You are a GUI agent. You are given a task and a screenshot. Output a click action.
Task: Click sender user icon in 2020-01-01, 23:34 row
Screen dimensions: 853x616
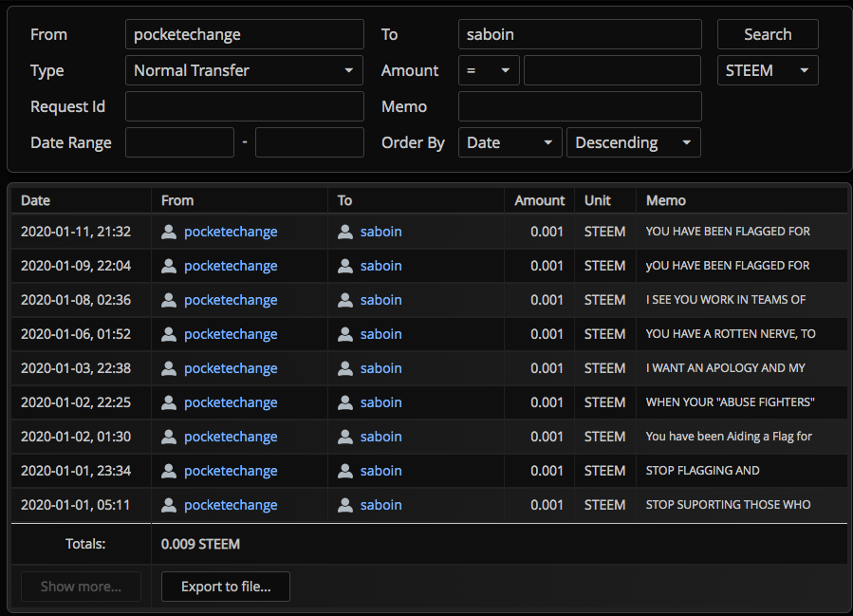coord(169,471)
